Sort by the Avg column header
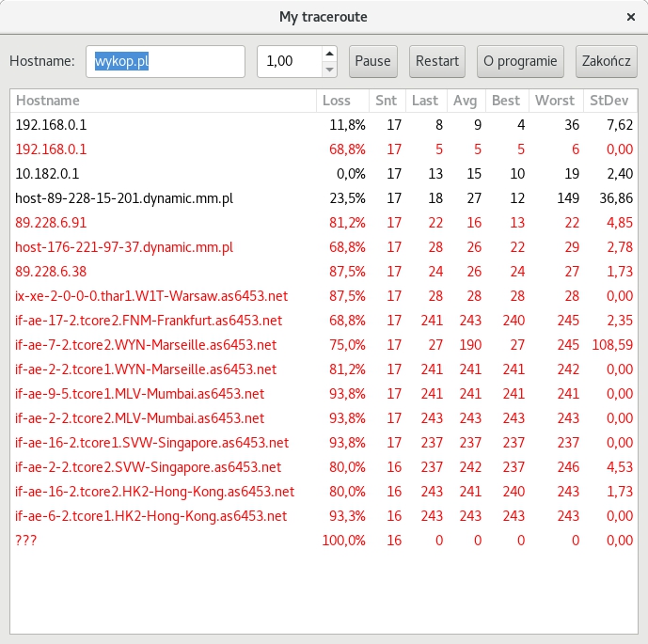Screen dimensions: 648x644 click(x=465, y=101)
